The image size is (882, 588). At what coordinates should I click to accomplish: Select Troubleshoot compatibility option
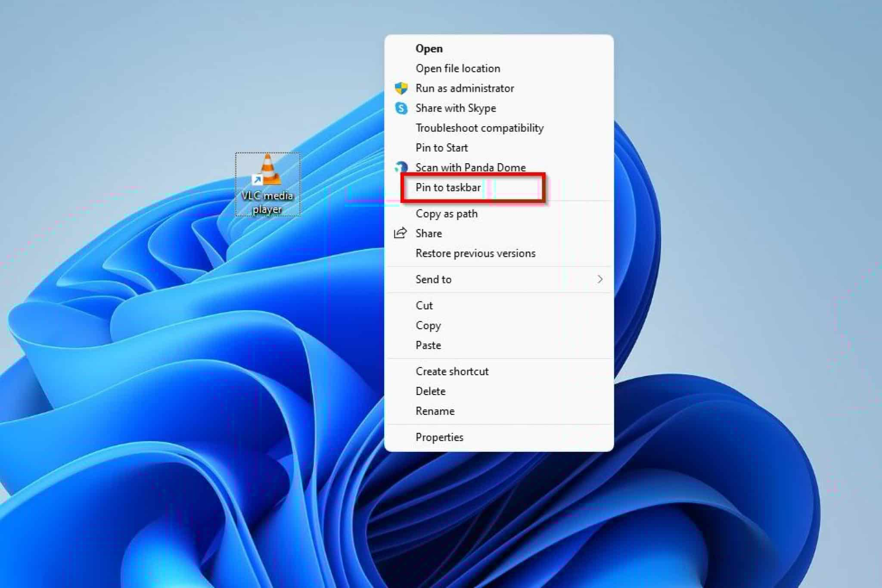(480, 128)
